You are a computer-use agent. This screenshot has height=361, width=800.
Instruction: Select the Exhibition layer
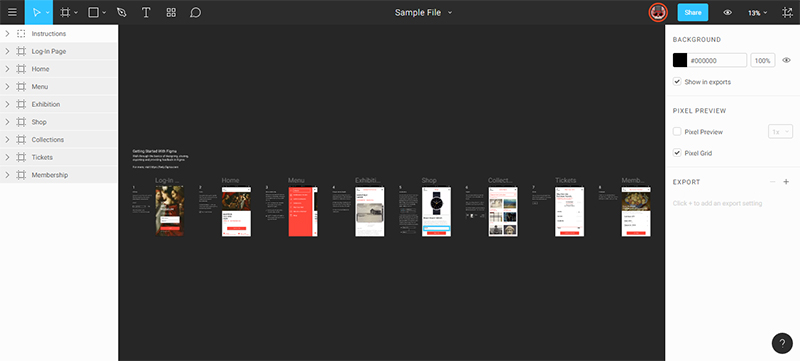click(x=59, y=105)
